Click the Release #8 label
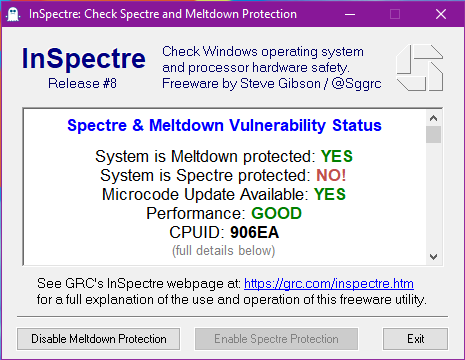The height and width of the screenshot is (360, 465). coord(82,83)
